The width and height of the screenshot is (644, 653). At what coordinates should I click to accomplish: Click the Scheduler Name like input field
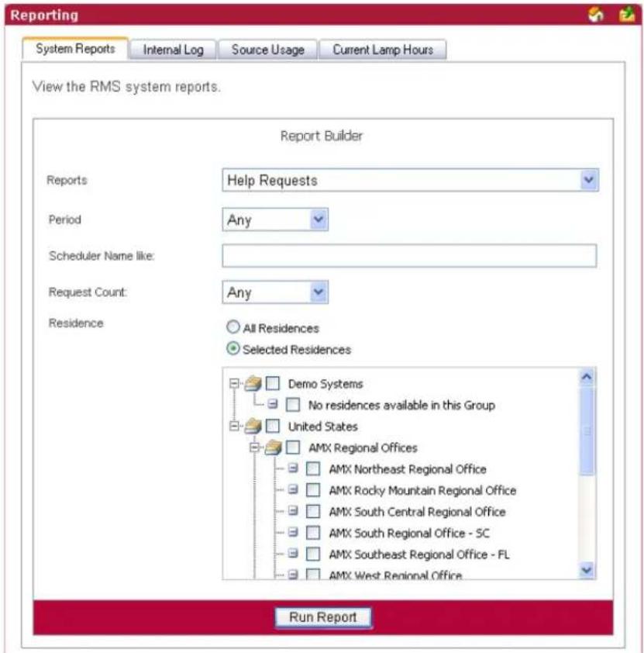click(x=409, y=255)
